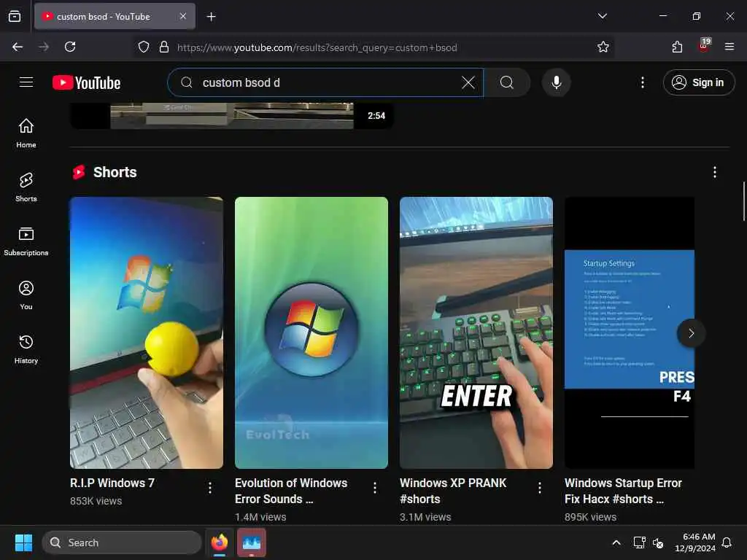Open YouTube settings three-dot menu near Sign in
The height and width of the screenshot is (560, 747).
[x=642, y=82]
